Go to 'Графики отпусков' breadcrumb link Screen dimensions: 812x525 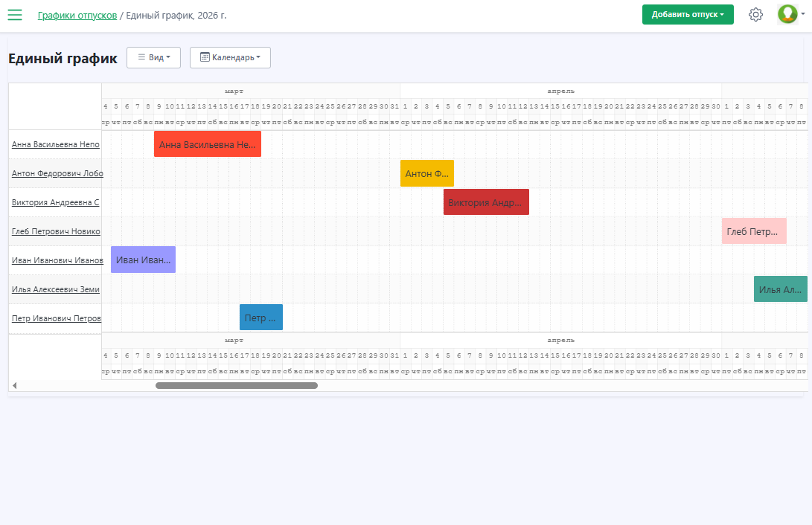point(77,15)
